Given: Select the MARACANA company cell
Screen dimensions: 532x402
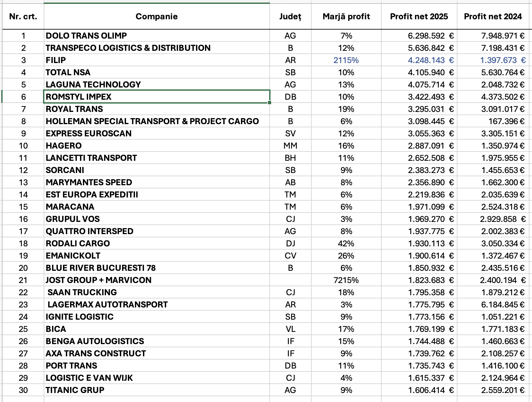Looking at the screenshot, I should (157, 207).
